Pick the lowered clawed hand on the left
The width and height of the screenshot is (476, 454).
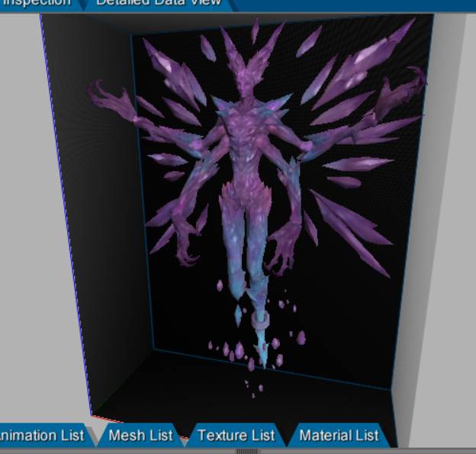click(x=183, y=243)
